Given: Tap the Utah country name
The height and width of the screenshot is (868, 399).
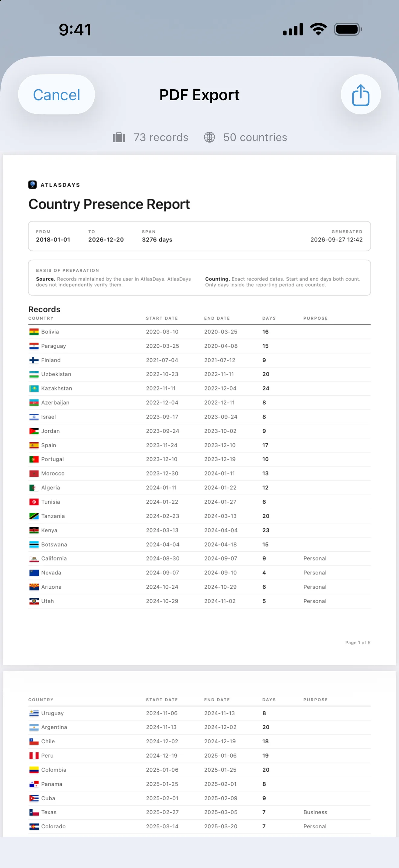Looking at the screenshot, I should click(x=47, y=601).
